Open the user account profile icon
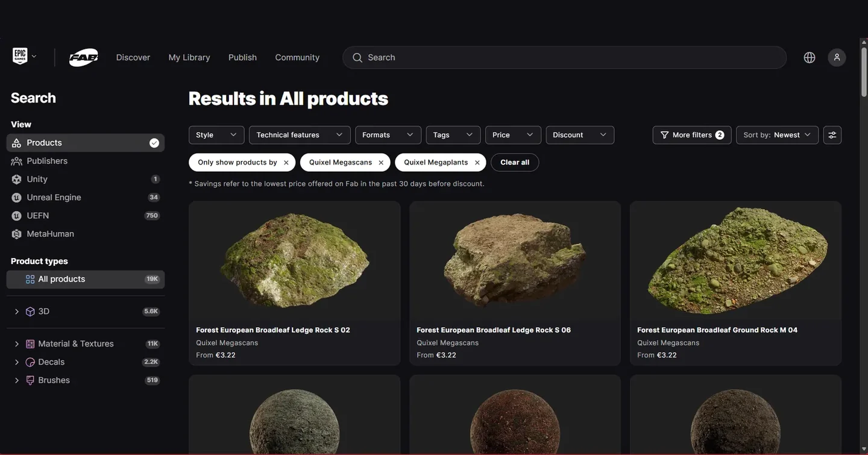The height and width of the screenshot is (455, 868). coord(837,57)
